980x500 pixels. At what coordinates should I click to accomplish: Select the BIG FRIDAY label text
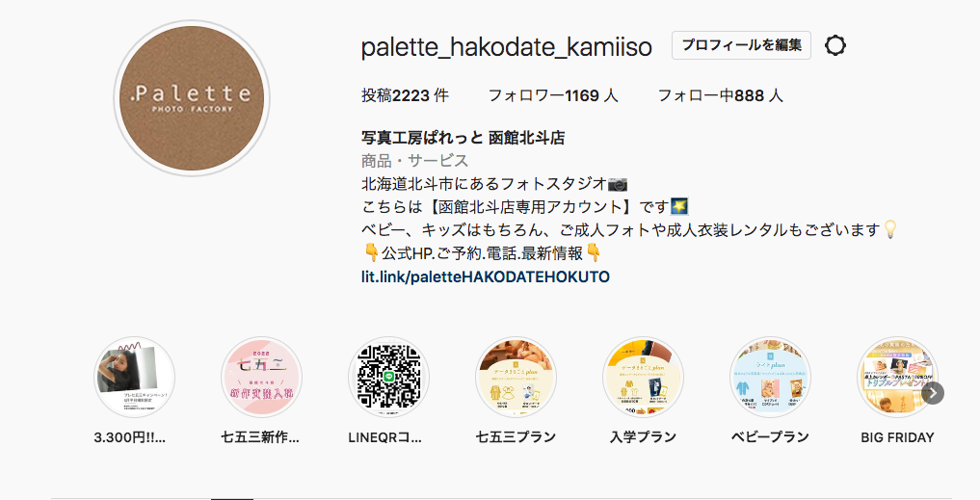(897, 437)
